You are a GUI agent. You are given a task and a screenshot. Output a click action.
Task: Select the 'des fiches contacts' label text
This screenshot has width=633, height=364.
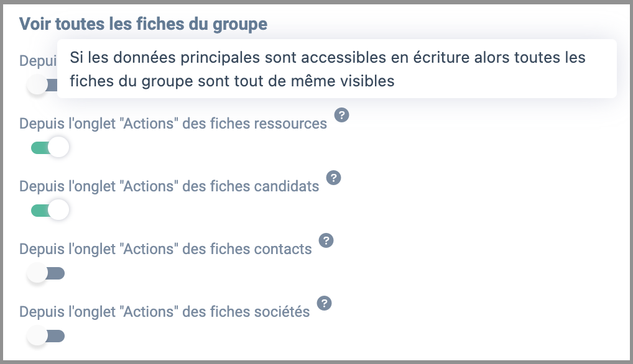(247, 249)
